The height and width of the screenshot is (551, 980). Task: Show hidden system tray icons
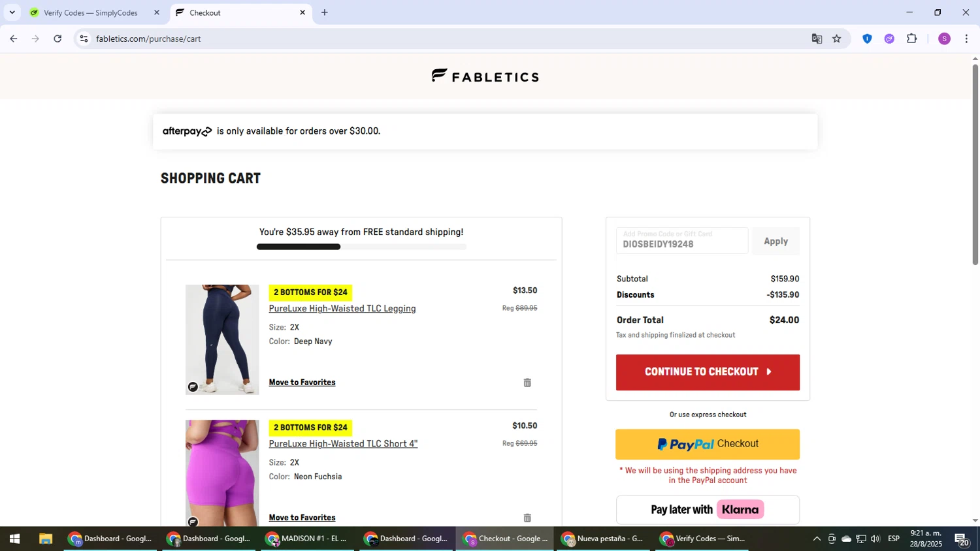coord(817,539)
